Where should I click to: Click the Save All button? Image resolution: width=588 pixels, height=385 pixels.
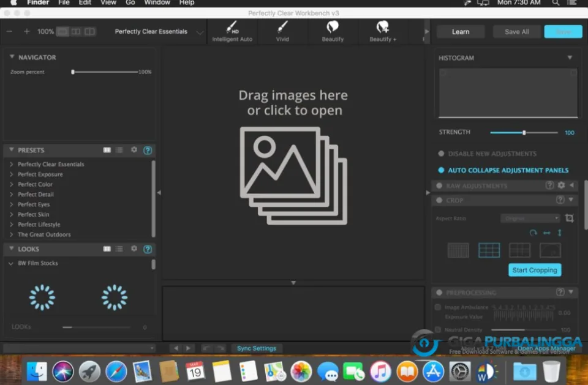(x=517, y=32)
